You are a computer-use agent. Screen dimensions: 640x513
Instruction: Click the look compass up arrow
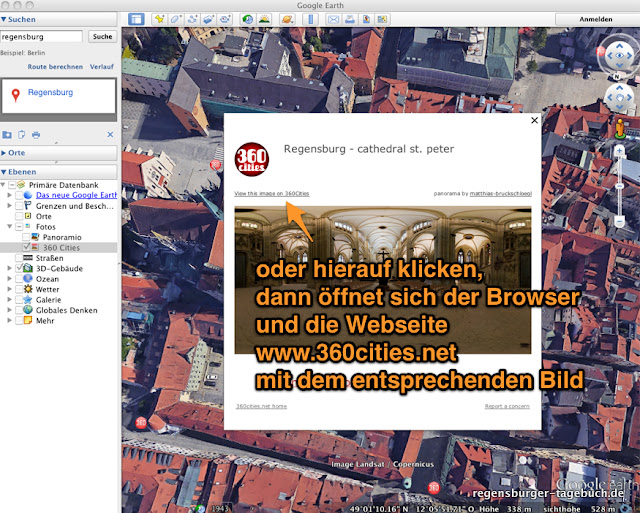tap(620, 46)
